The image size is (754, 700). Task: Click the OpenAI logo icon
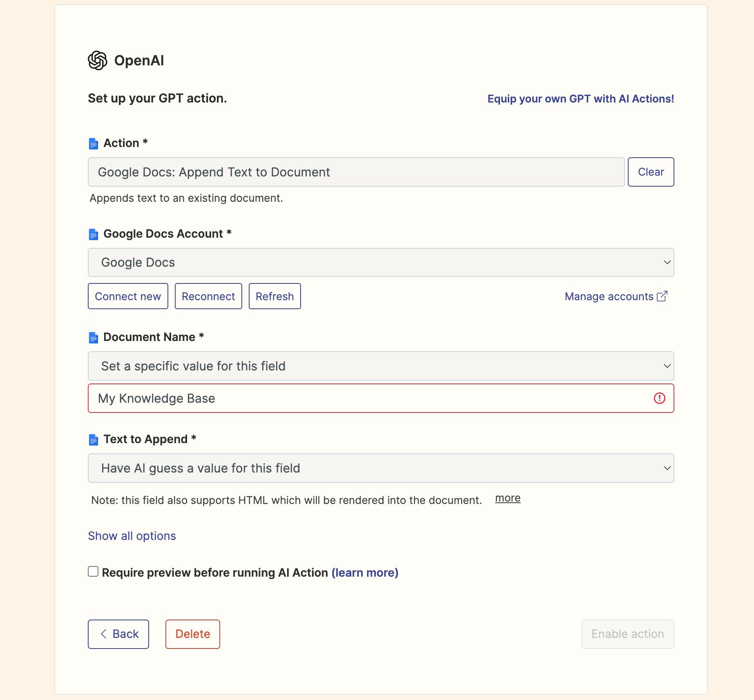[x=98, y=60]
